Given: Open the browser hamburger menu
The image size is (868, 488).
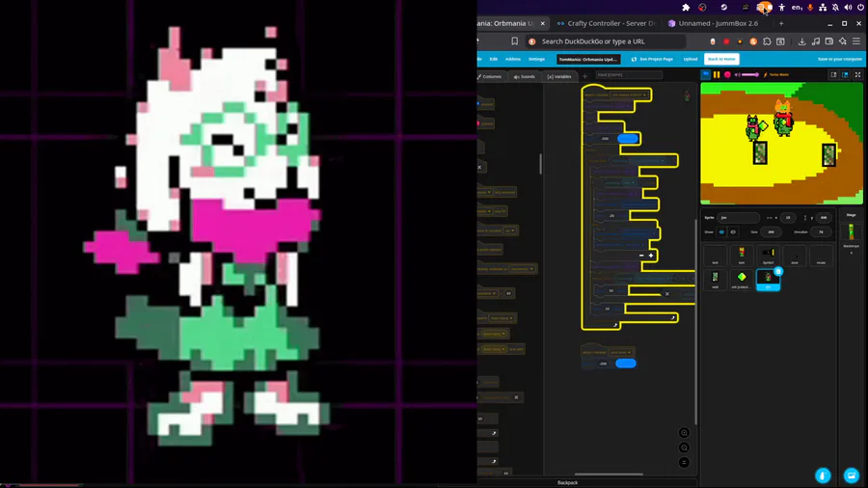Looking at the screenshot, I should pos(855,41).
